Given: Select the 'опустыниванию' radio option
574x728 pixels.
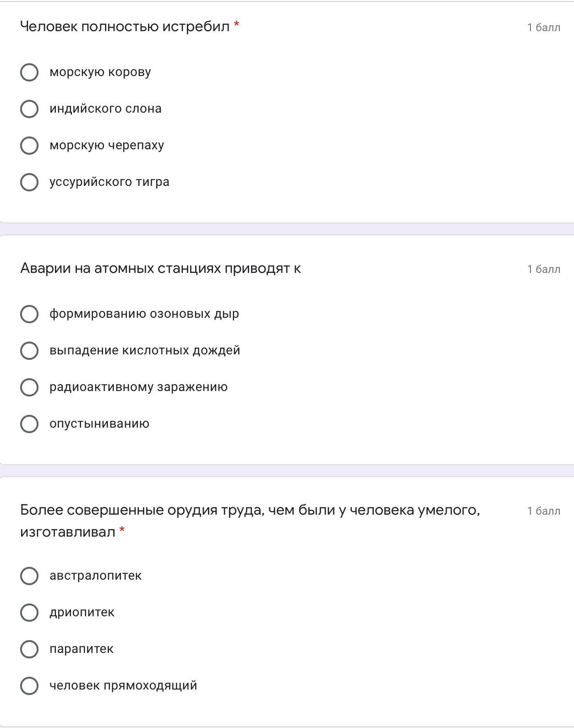Looking at the screenshot, I should pos(29,424).
